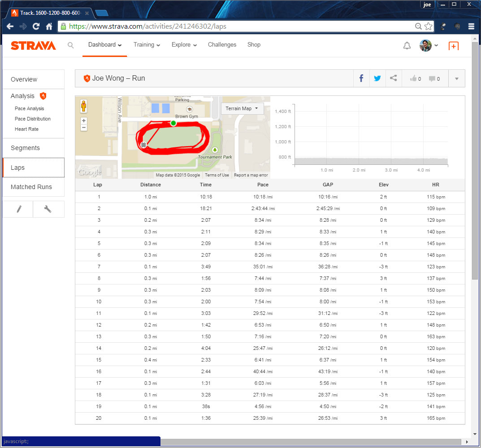Click the Matched Runs sidebar link
This screenshot has width=481, height=448.
[x=31, y=187]
